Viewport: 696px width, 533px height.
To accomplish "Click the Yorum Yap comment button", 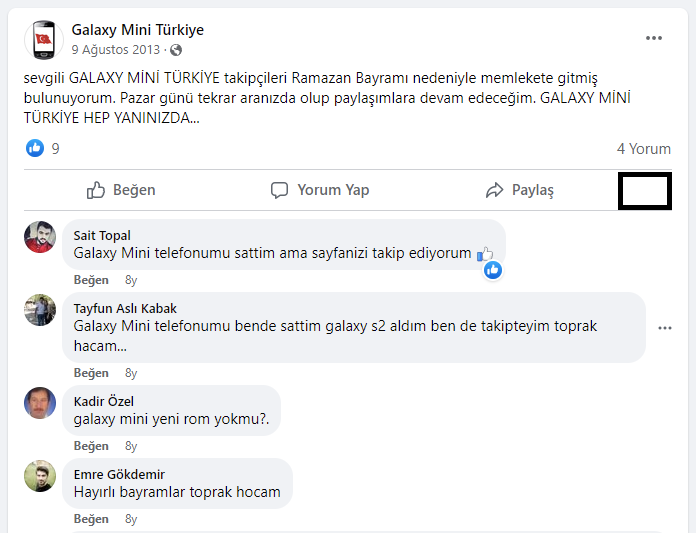I will 320,190.
